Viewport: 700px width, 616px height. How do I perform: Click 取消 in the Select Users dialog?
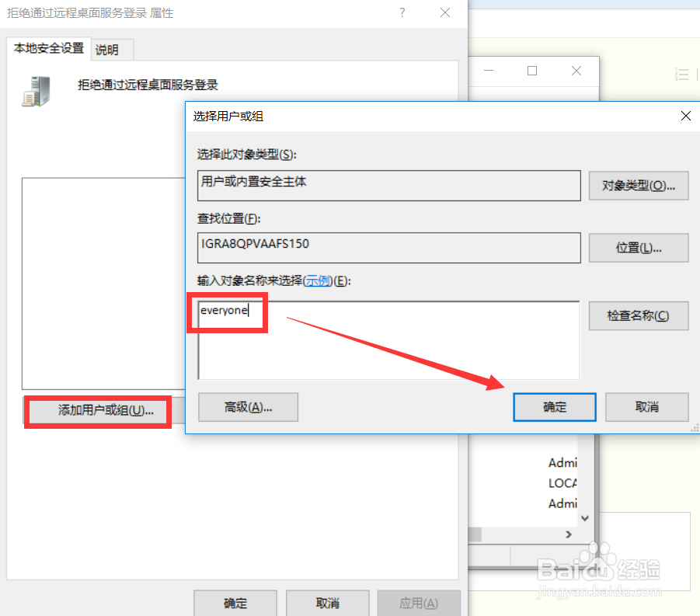click(646, 406)
